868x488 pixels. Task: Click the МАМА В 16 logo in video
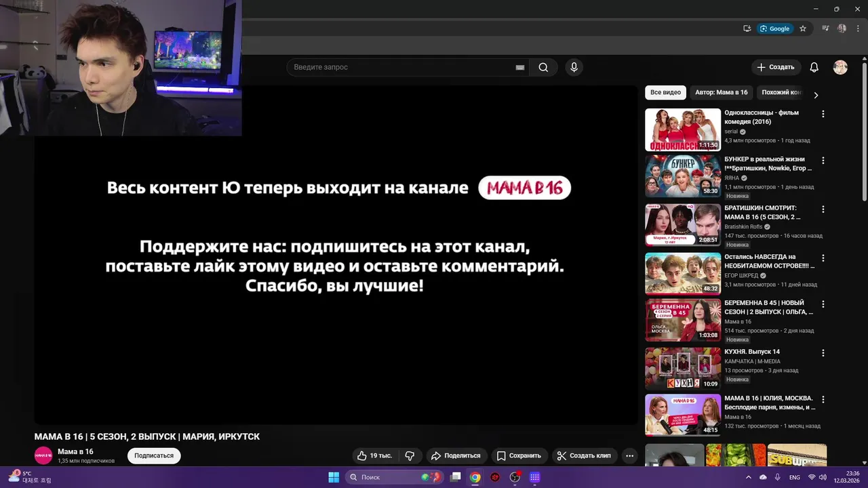[525, 188]
